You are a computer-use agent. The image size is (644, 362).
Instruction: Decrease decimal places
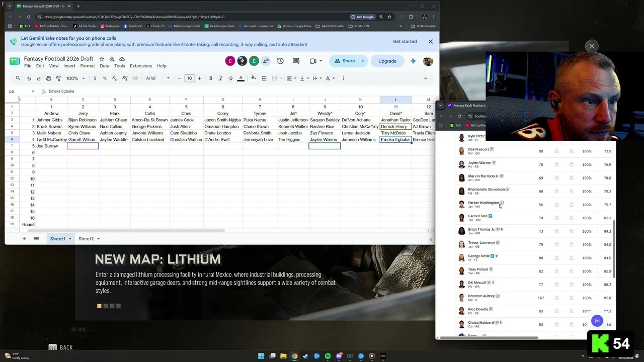(114, 78)
